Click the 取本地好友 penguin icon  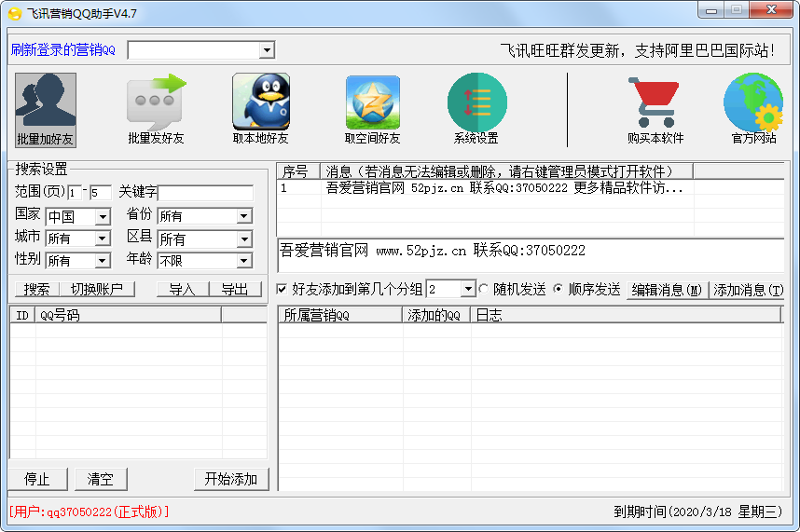(x=261, y=102)
